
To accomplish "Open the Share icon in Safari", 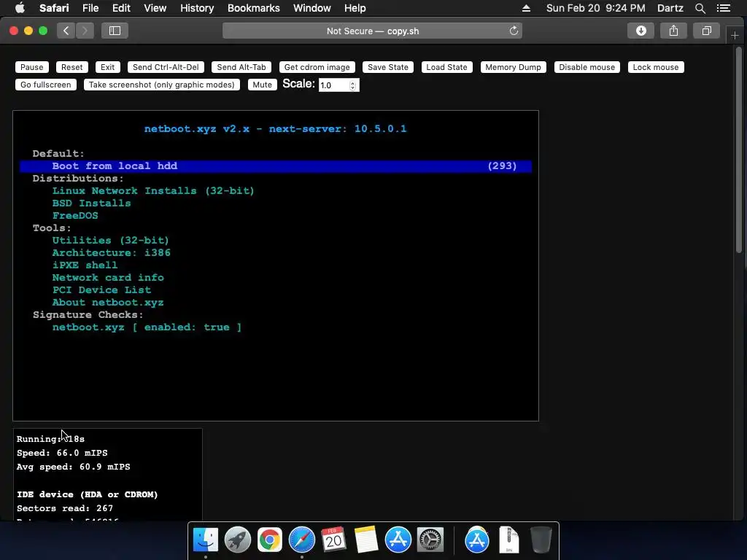I will tap(673, 31).
